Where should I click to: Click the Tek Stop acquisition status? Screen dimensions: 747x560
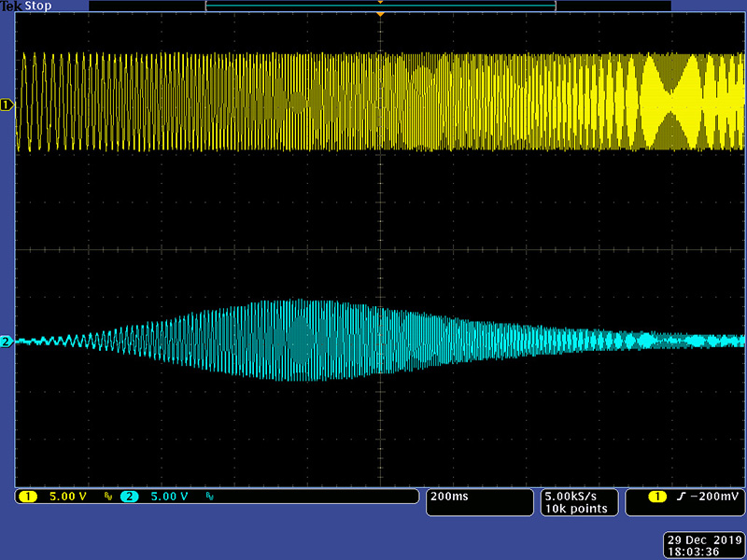click(x=26, y=6)
